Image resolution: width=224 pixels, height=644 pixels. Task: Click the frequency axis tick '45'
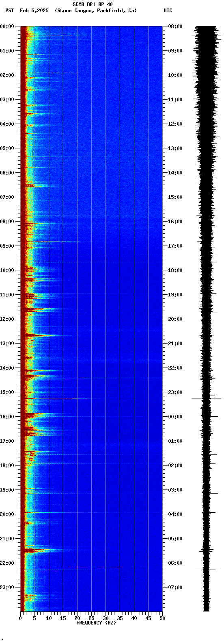(148, 618)
